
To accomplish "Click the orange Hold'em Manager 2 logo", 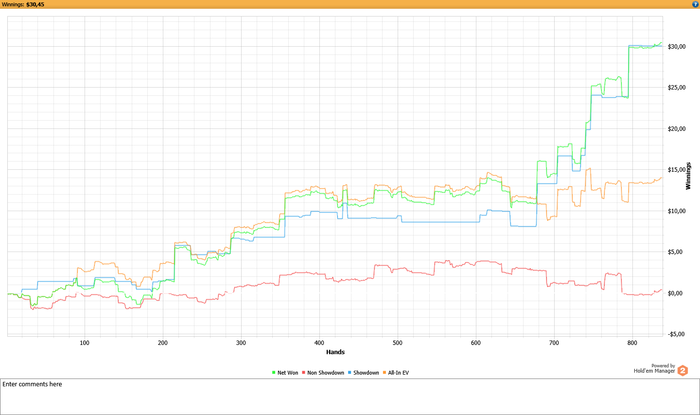I will coord(683,370).
